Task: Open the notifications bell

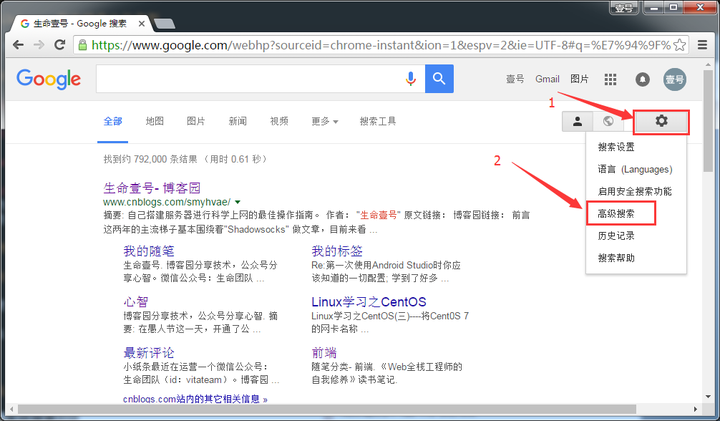Action: [643, 79]
